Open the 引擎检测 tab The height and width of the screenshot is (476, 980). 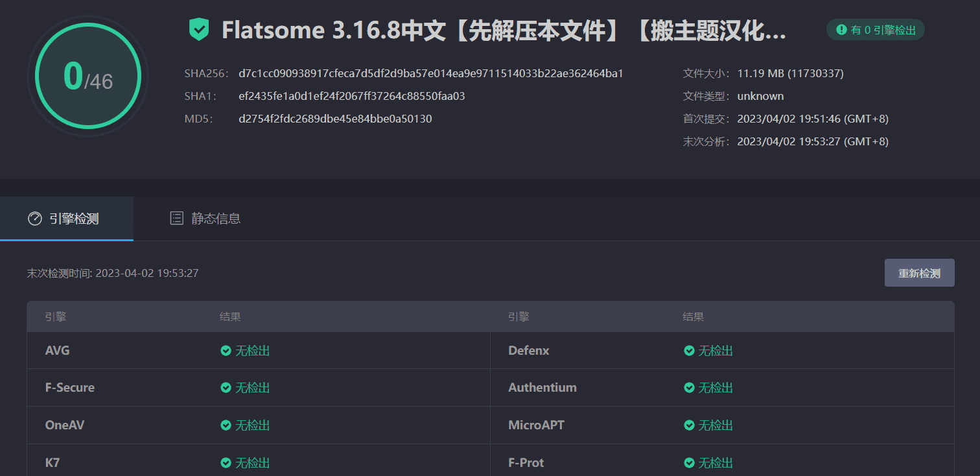[67, 219]
